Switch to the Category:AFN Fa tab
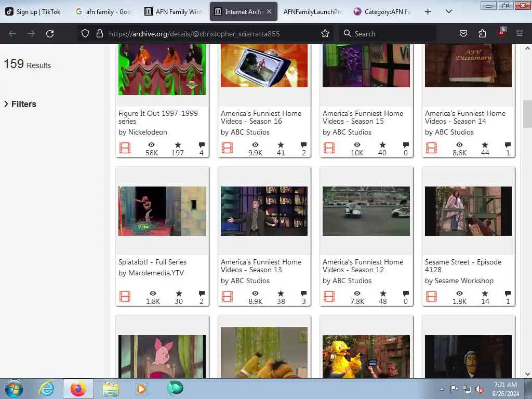532x399 pixels. (382, 11)
